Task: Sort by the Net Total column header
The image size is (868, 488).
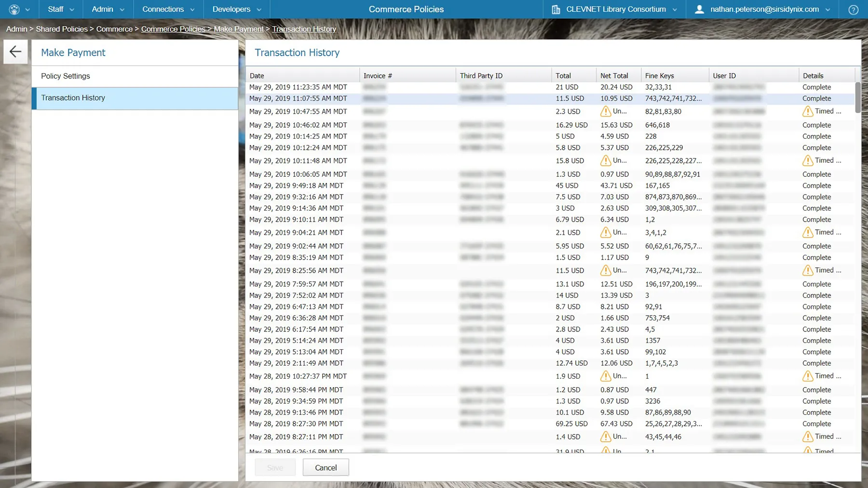Action: (x=619, y=76)
